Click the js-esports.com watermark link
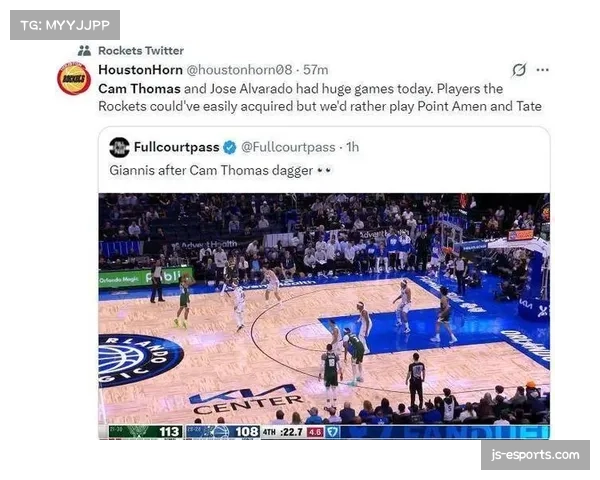 click(x=535, y=455)
